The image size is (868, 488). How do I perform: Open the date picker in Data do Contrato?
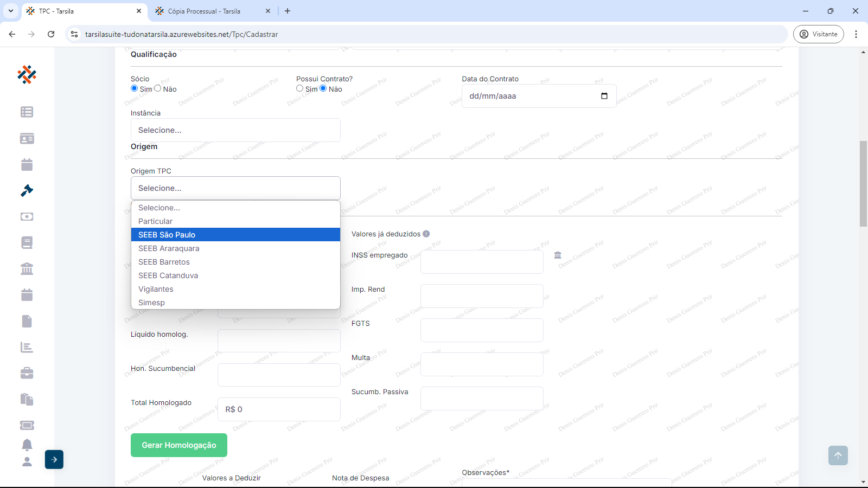click(604, 96)
